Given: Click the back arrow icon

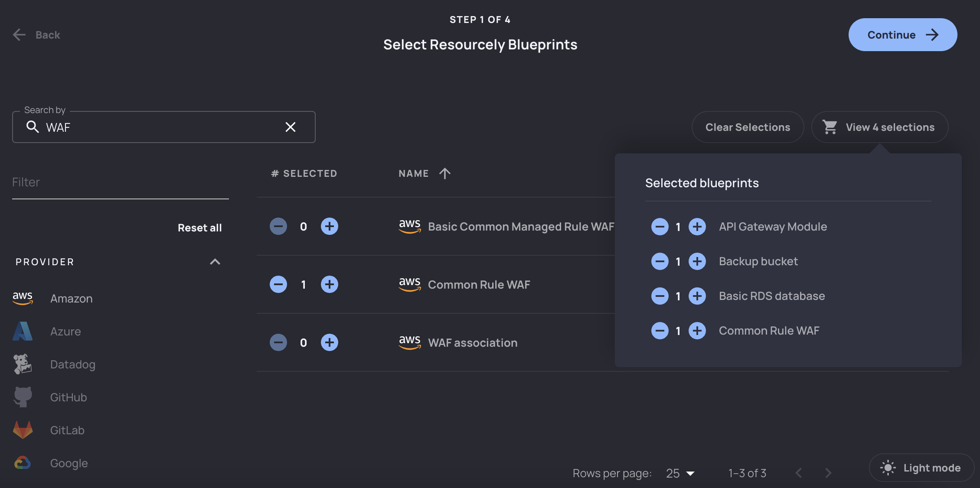Looking at the screenshot, I should point(19,35).
